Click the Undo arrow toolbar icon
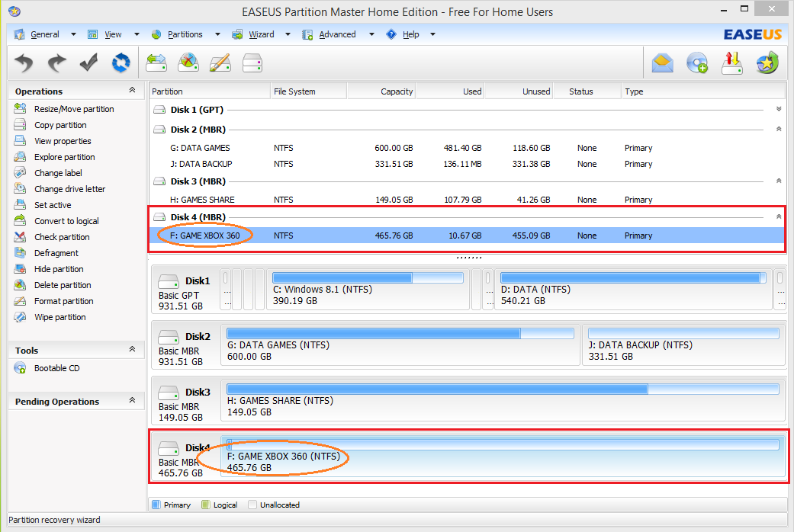Screen dimensions: 794x532 point(24,62)
